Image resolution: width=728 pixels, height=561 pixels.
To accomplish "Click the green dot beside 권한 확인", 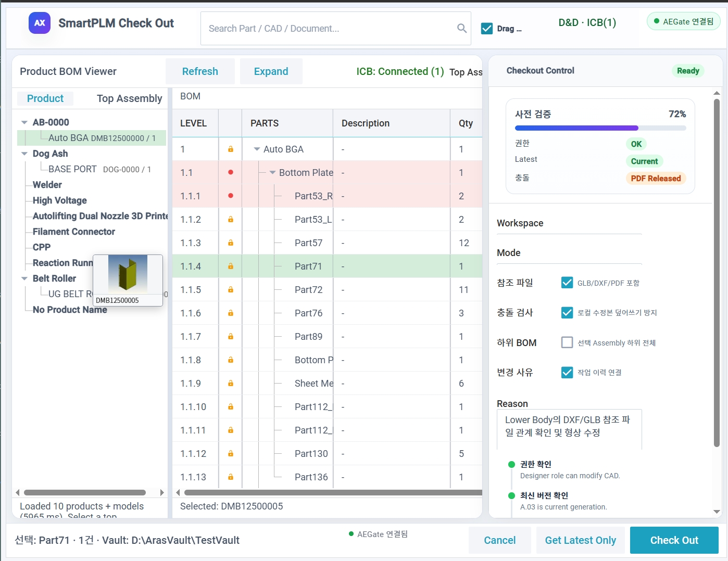I will [511, 464].
